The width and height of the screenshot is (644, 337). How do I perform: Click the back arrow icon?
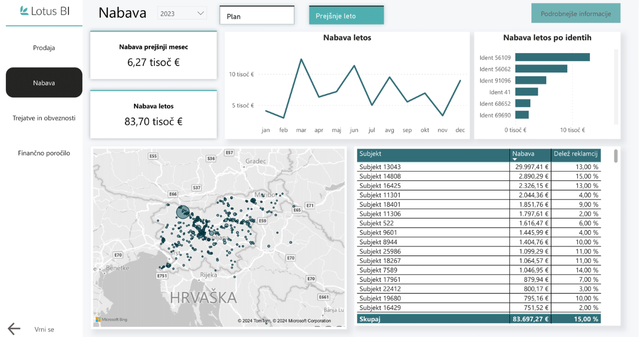tap(14, 329)
